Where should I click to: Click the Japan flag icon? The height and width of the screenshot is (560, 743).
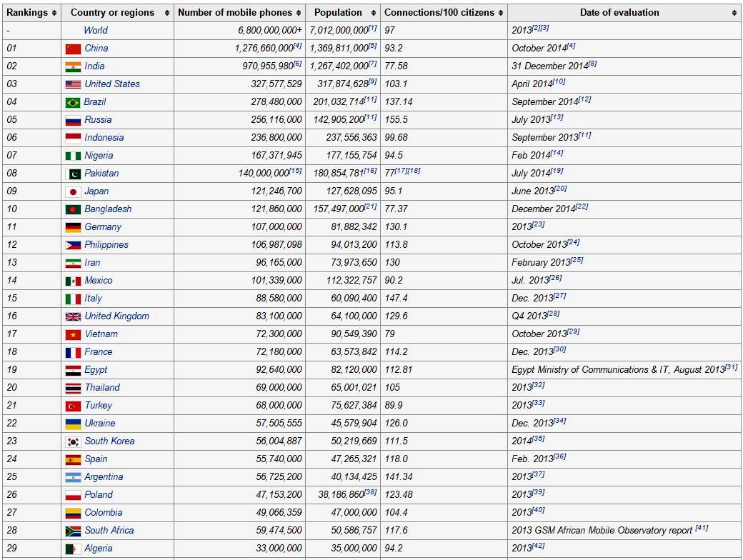click(x=73, y=192)
